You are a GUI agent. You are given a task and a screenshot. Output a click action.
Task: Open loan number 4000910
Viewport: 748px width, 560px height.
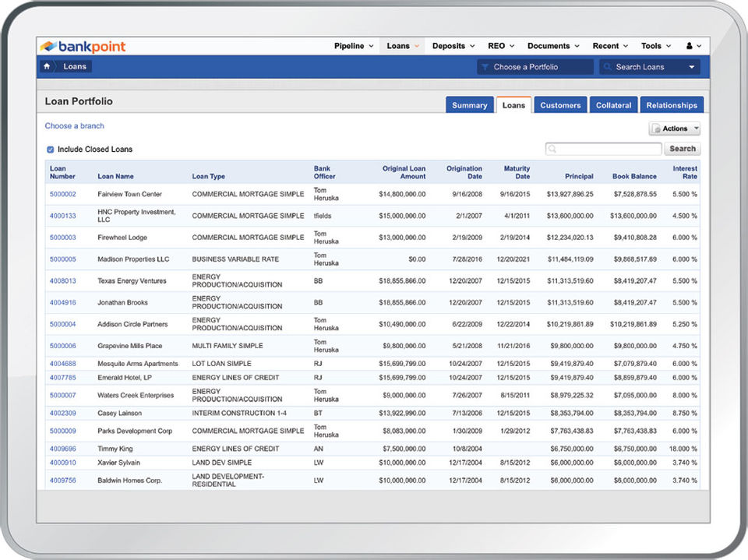point(63,463)
